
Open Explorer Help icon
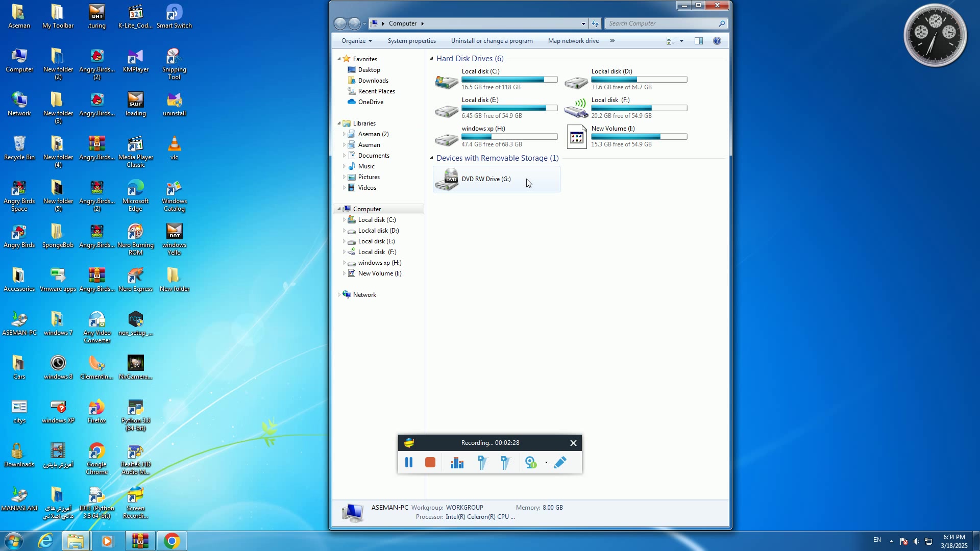(x=717, y=41)
